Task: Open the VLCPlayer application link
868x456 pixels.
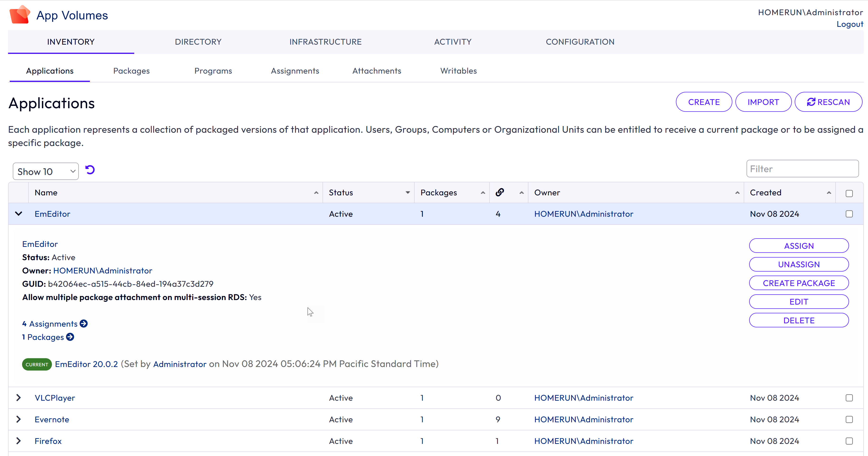Action: pyautogui.click(x=55, y=398)
